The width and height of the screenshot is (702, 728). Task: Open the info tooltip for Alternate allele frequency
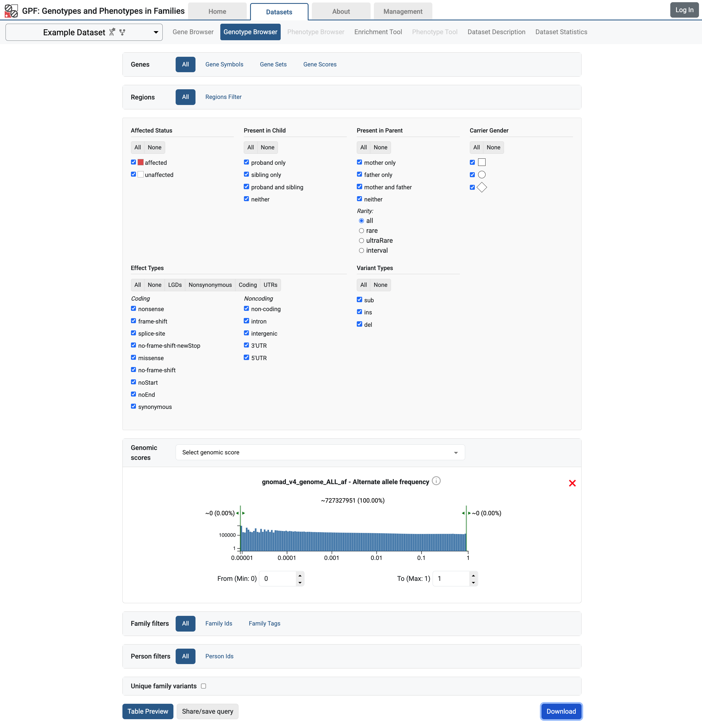(436, 481)
